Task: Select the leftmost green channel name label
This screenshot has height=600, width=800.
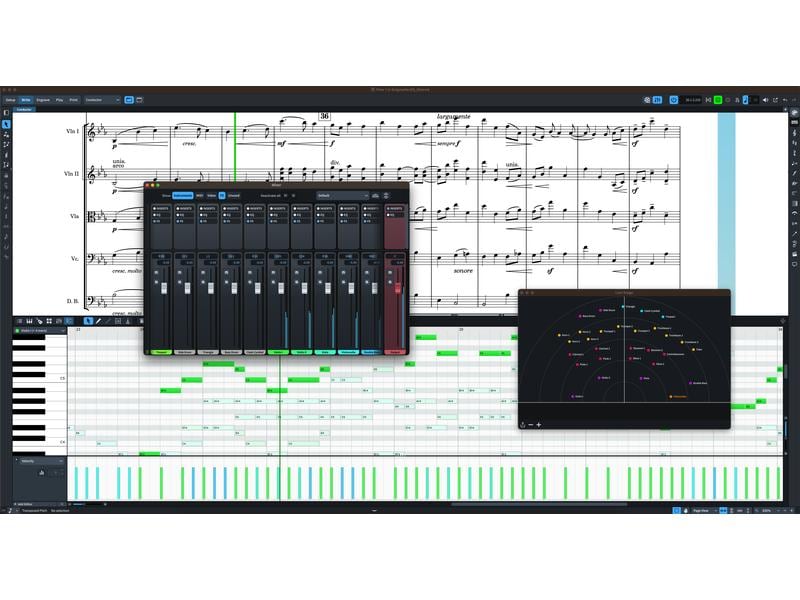Action: 161,352
